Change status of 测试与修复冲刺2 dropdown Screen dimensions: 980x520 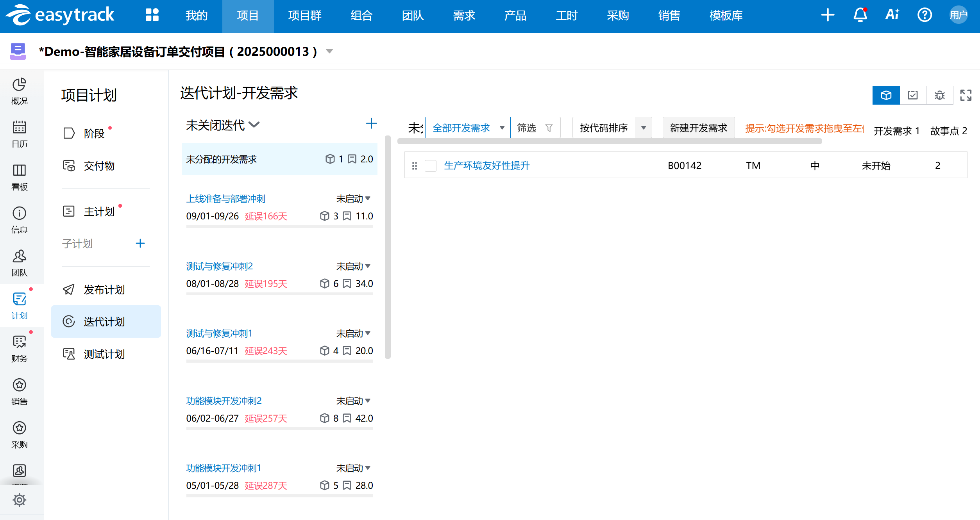[x=353, y=266]
